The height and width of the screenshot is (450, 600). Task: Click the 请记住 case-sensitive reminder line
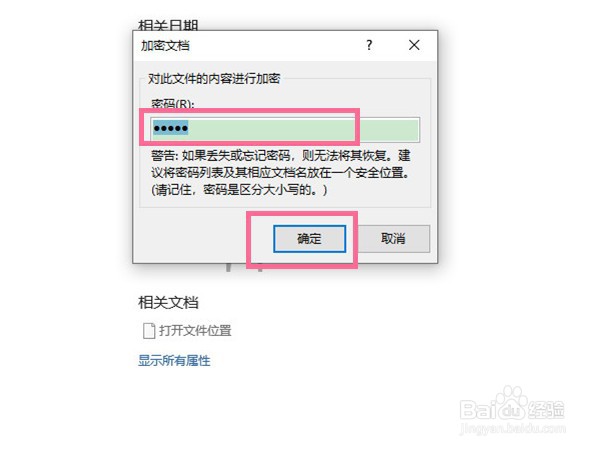[240, 190]
